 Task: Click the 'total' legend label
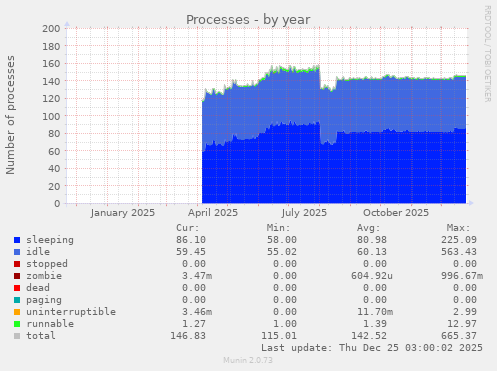point(41,336)
